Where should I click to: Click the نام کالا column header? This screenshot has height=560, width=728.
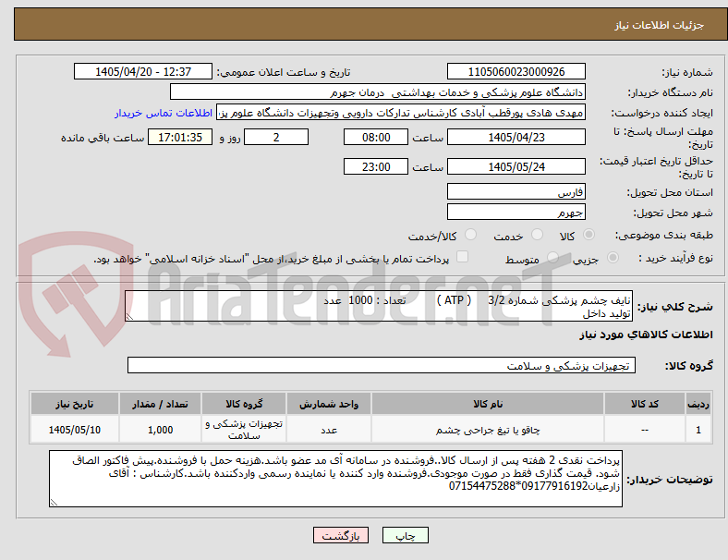pos(488,404)
